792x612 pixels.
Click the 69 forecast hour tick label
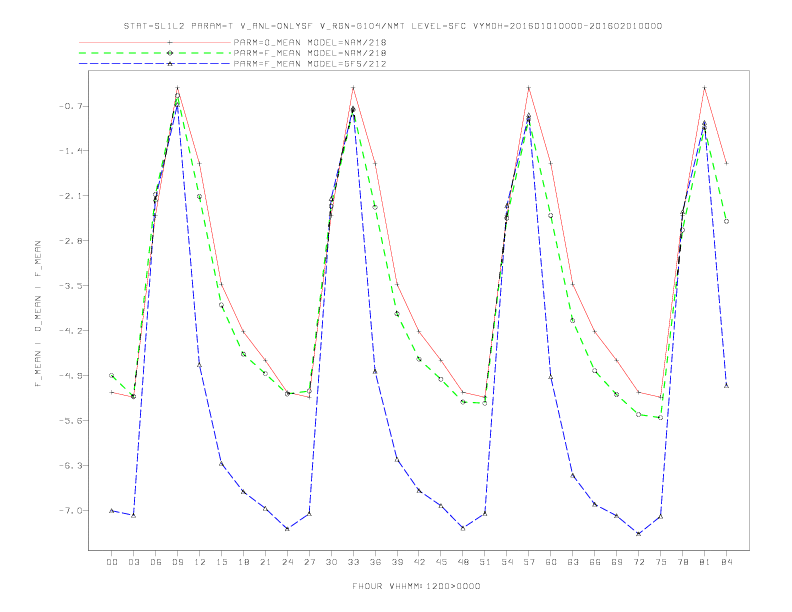[617, 562]
